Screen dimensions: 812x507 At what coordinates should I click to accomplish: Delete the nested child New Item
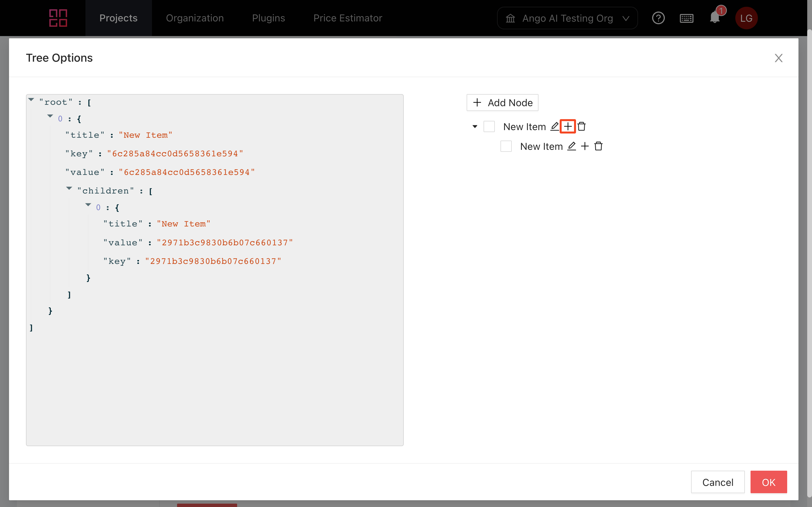pos(598,146)
